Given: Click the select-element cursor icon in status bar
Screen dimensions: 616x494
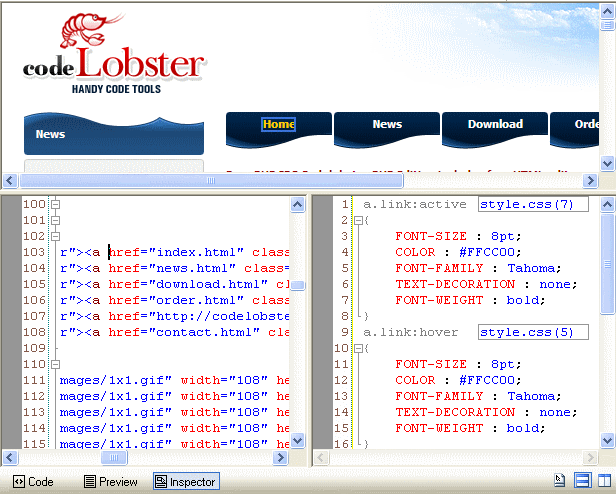Looking at the screenshot, I should point(559,480).
